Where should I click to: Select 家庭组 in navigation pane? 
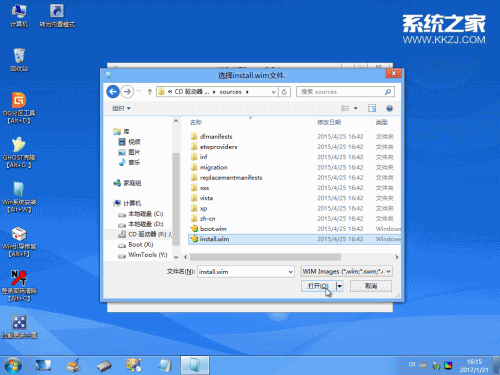point(127,183)
